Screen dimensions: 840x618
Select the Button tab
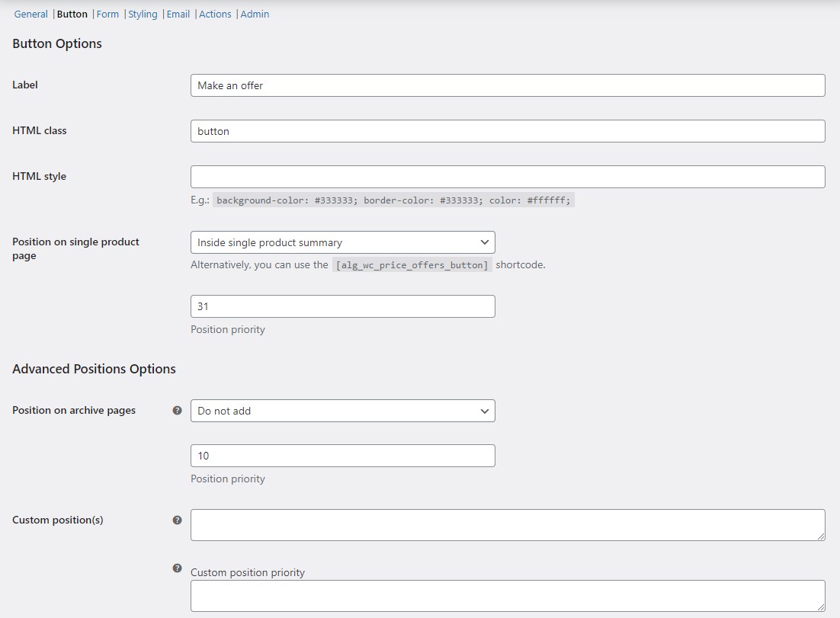click(72, 14)
